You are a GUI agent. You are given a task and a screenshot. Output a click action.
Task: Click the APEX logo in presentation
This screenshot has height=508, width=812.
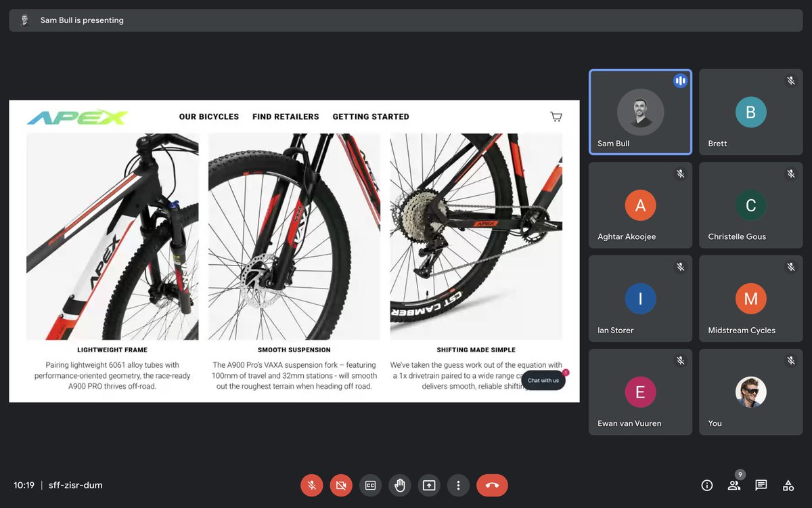[77, 117]
